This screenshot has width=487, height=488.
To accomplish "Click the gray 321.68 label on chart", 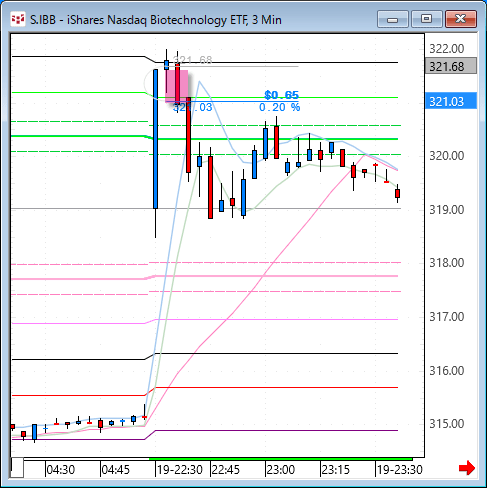I will (x=193, y=60).
